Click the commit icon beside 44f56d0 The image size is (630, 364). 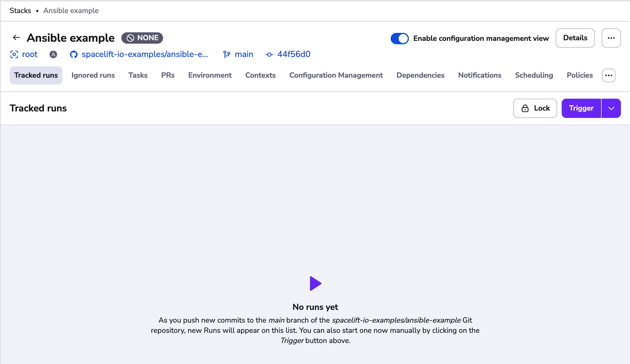(269, 54)
